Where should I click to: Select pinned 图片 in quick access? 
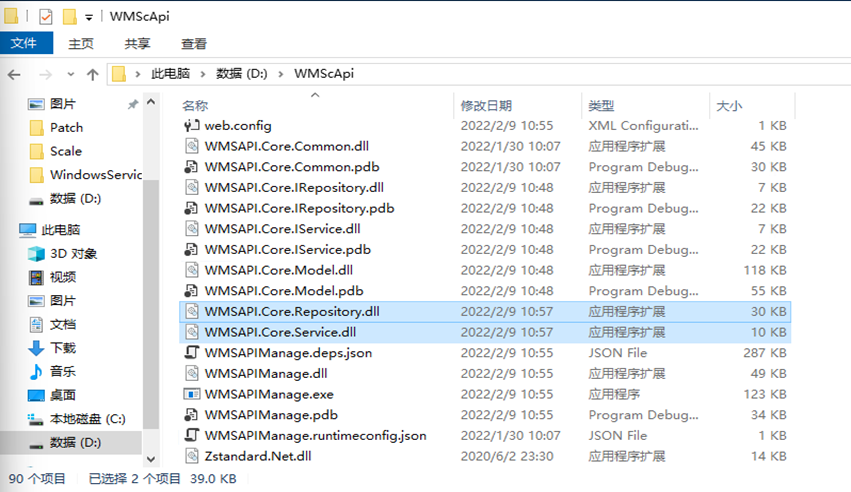pyautogui.click(x=63, y=104)
